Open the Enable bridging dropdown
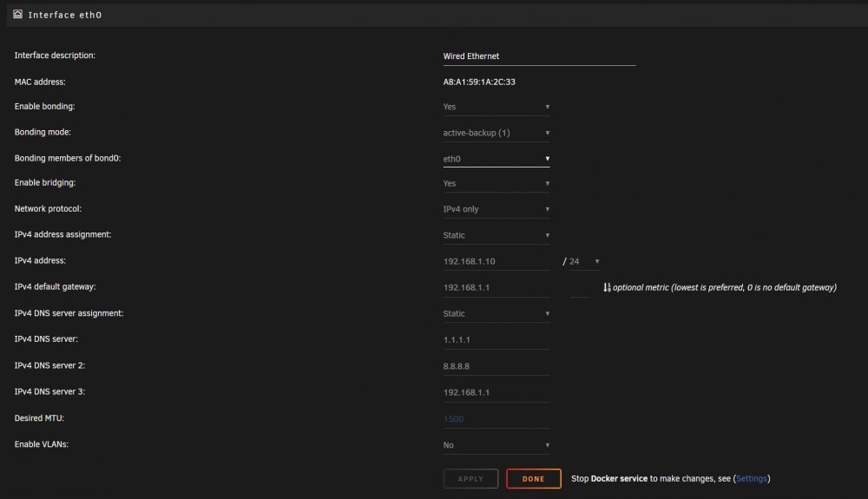The height and width of the screenshot is (499, 868). [496, 184]
